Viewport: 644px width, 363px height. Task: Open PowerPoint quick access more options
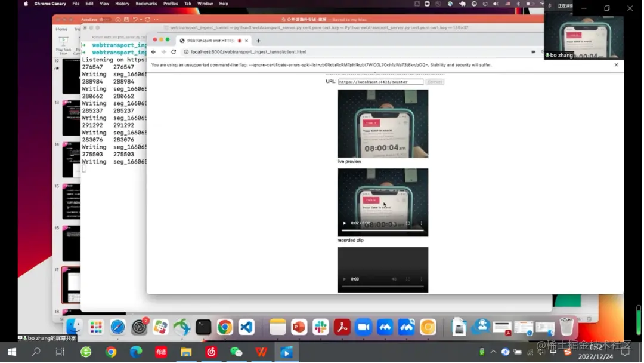[x=156, y=20]
